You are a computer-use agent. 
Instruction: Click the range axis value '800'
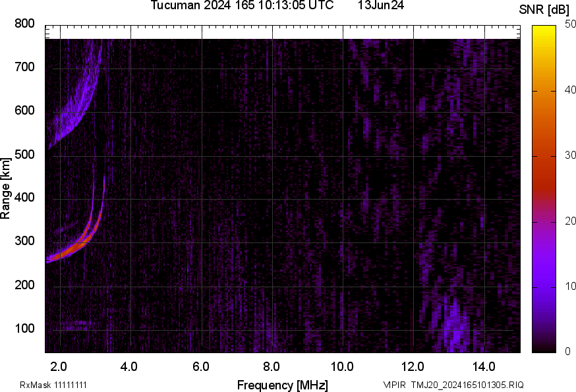[x=24, y=24]
